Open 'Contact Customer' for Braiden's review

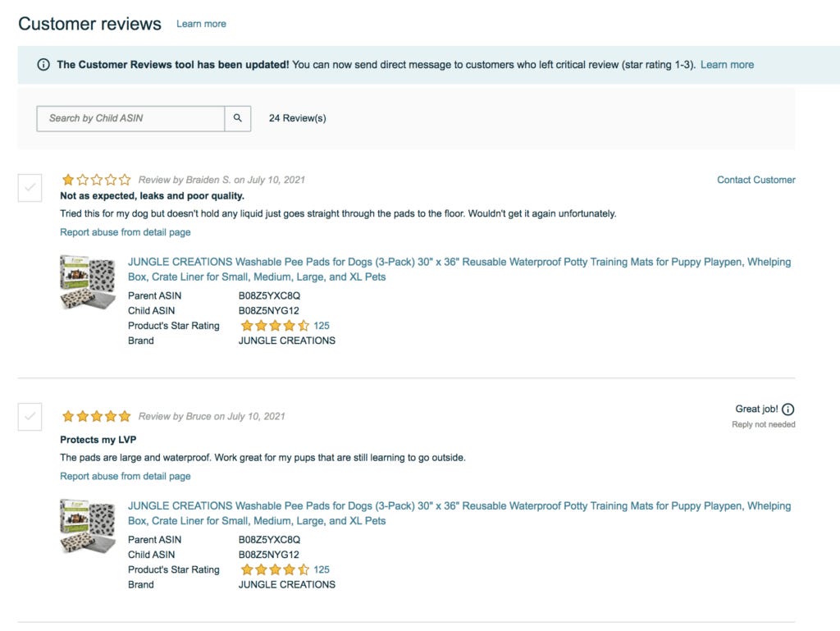pyautogui.click(x=756, y=180)
